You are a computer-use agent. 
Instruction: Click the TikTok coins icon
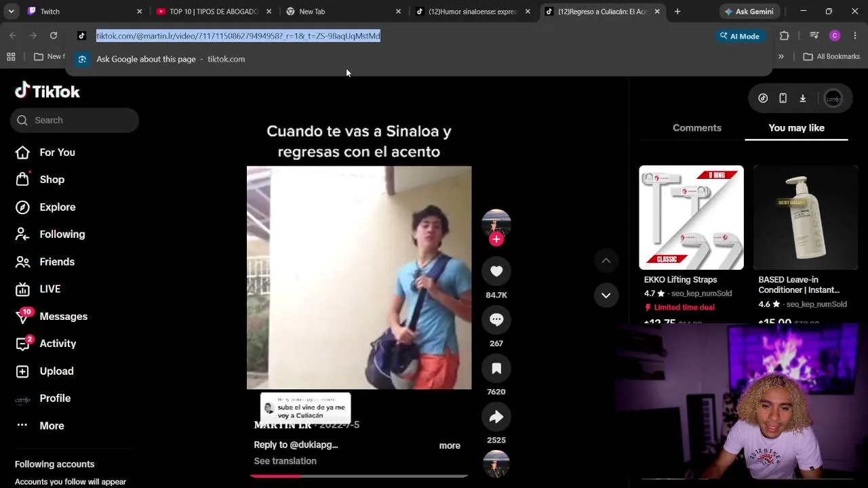[763, 98]
